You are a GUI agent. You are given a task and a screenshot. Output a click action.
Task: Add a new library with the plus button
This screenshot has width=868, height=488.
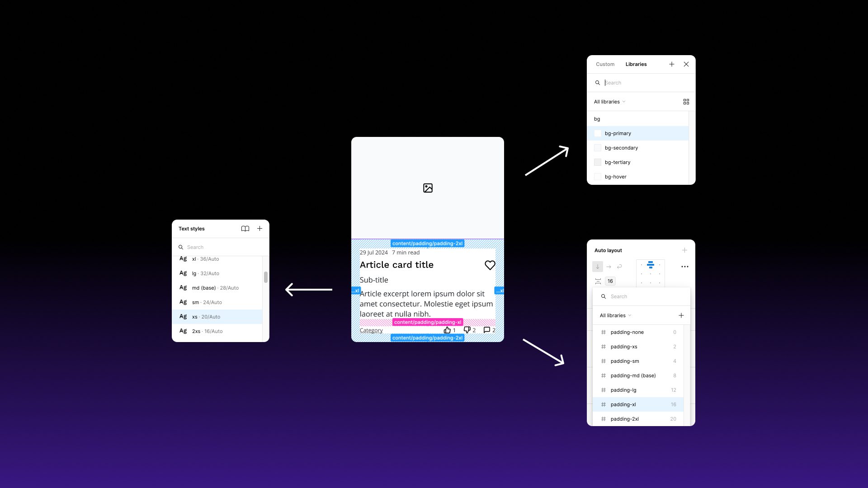click(x=672, y=64)
